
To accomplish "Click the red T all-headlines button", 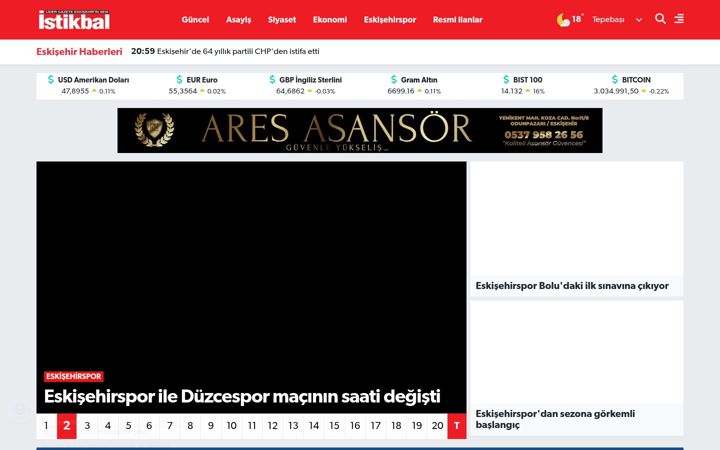I will click(457, 426).
